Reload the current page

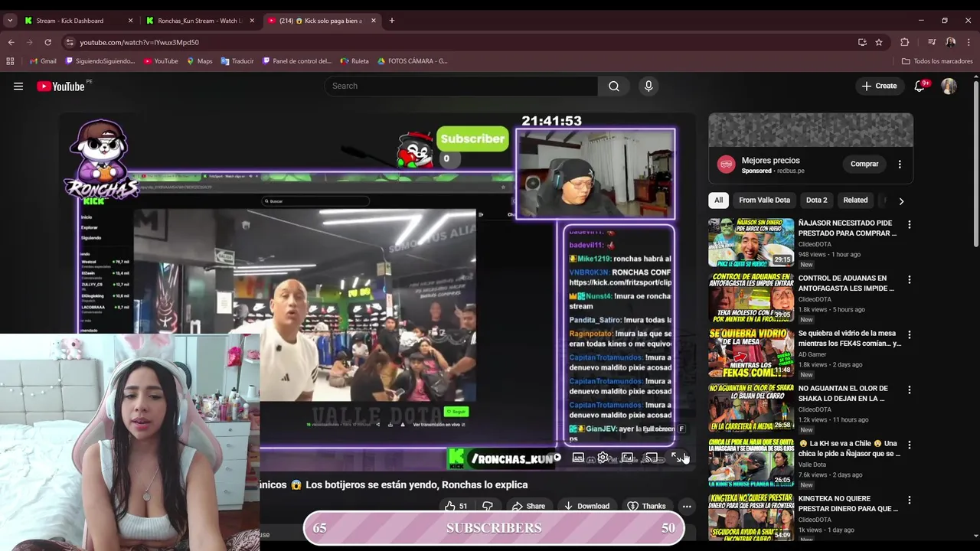click(47, 42)
